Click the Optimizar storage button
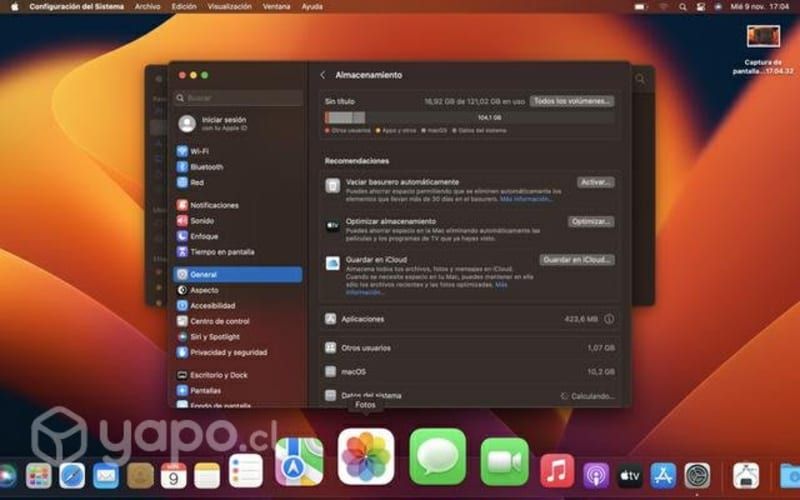Image resolution: width=800 pixels, height=500 pixels. click(591, 221)
